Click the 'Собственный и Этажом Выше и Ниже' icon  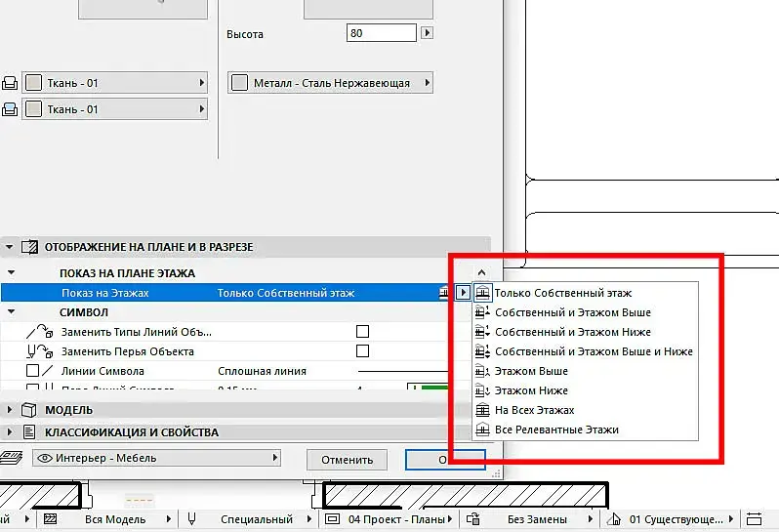pos(482,351)
